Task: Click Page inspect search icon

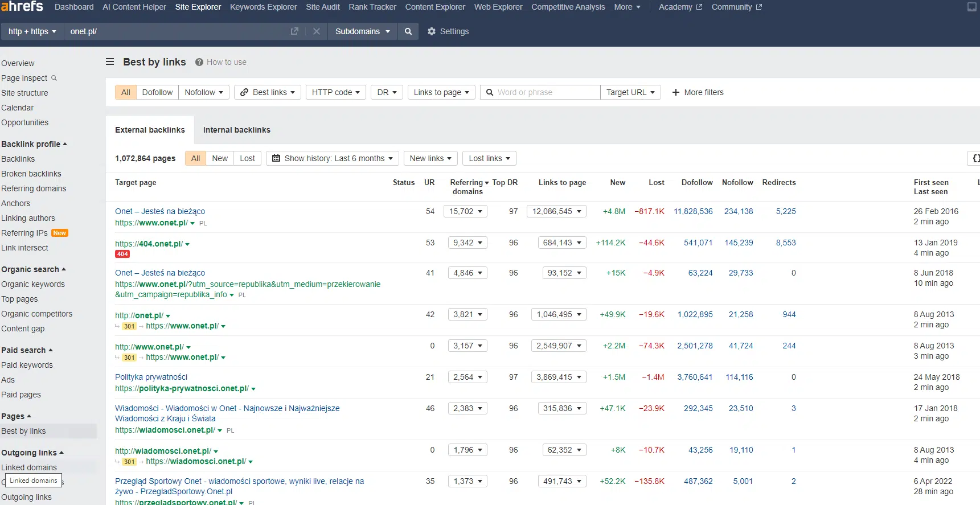Action: pyautogui.click(x=54, y=78)
